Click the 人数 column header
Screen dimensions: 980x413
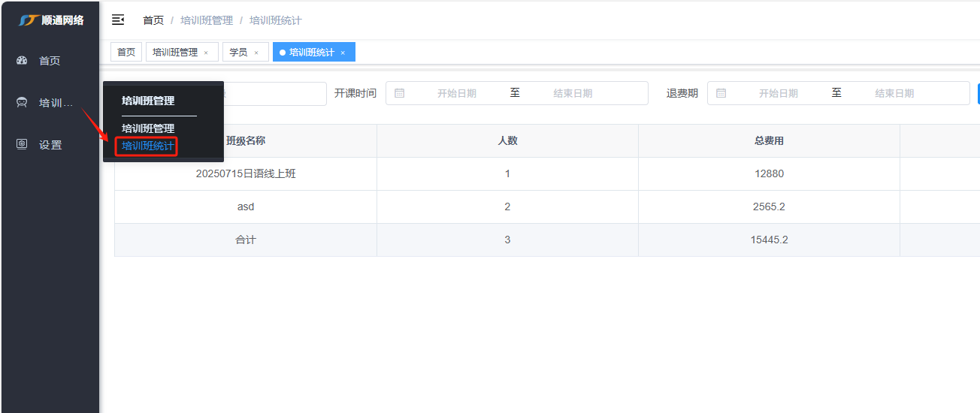point(507,140)
